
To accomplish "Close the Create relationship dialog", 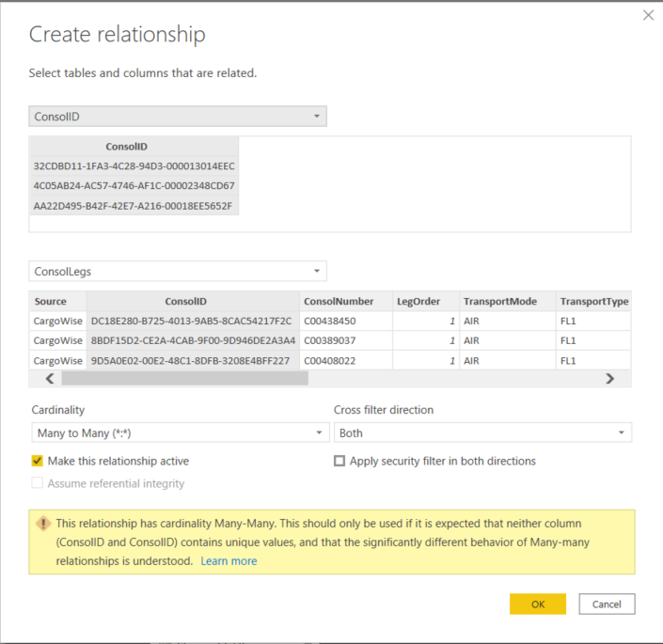I will pos(648,15).
